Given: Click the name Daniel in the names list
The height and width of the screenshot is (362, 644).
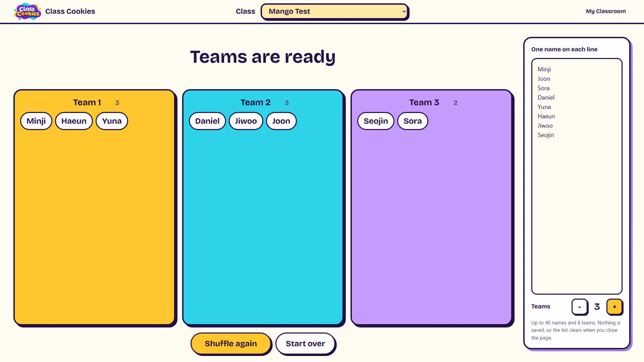Looking at the screenshot, I should [546, 98].
